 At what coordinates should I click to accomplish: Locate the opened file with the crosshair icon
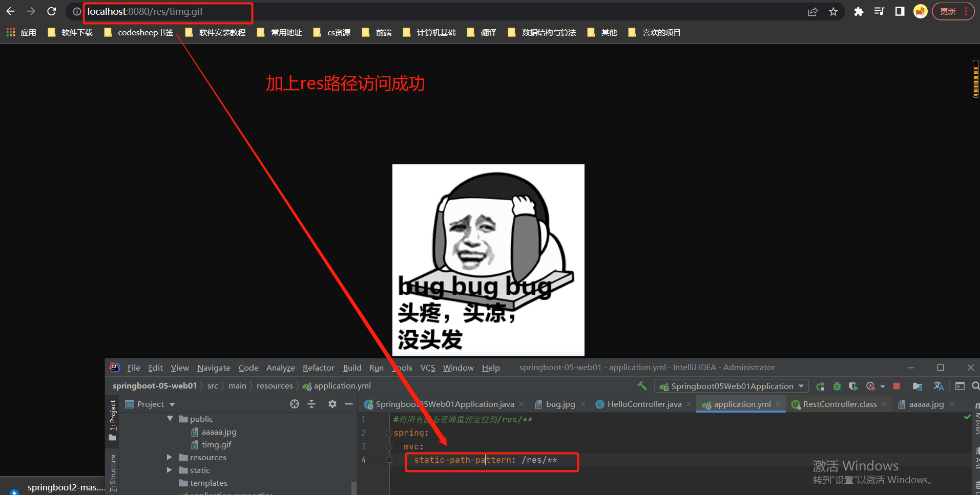(294, 404)
